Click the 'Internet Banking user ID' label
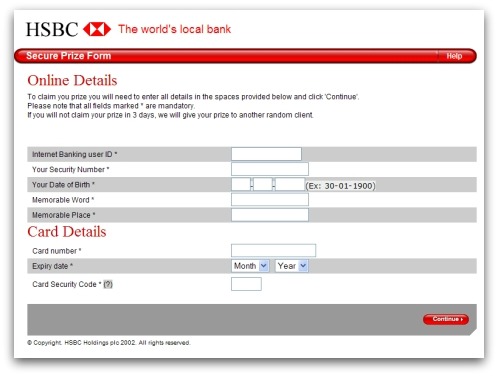 click(74, 154)
